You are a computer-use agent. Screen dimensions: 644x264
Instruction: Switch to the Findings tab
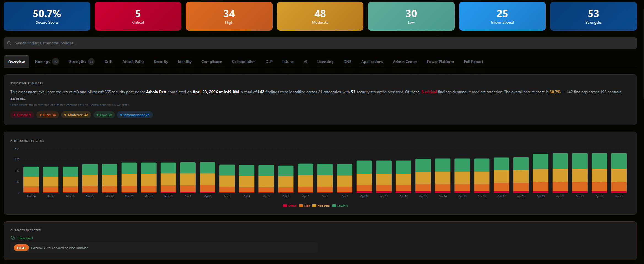pyautogui.click(x=42, y=62)
